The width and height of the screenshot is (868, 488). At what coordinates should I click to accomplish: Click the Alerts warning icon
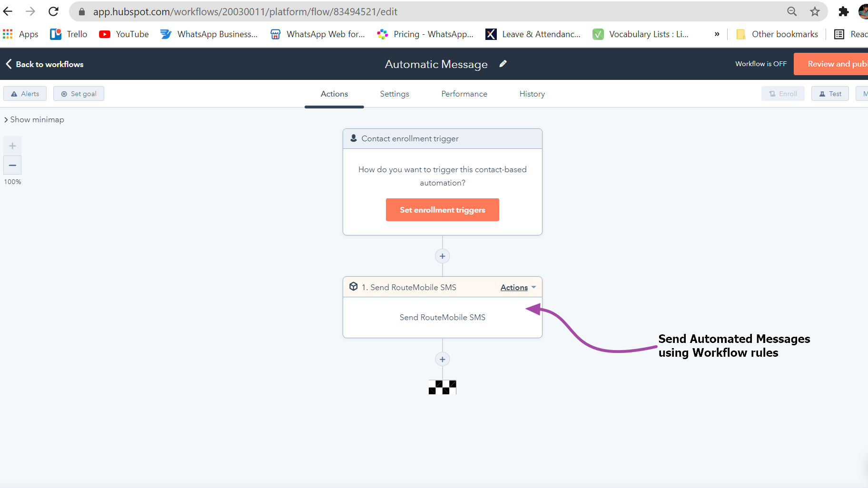[x=14, y=93]
